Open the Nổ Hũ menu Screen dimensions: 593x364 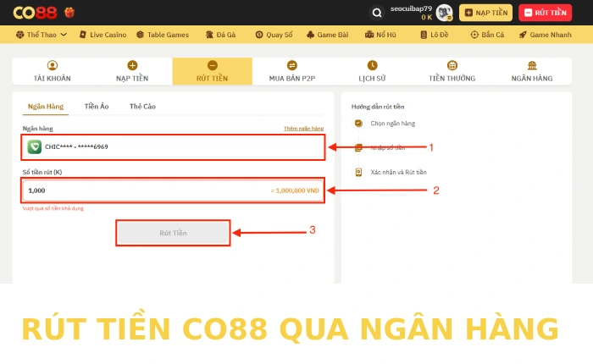[x=380, y=35]
